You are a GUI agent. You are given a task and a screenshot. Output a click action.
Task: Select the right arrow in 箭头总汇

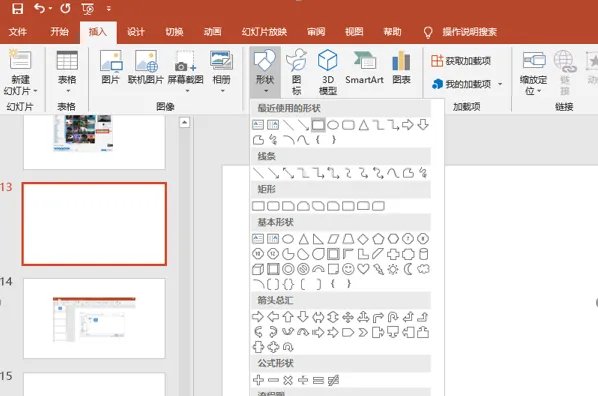tap(258, 317)
